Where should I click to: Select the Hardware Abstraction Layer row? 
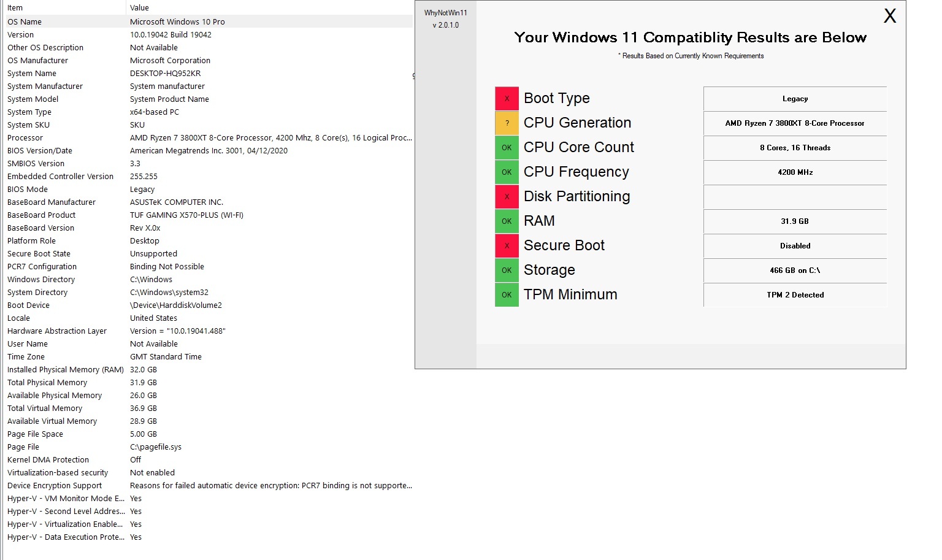tap(208, 331)
